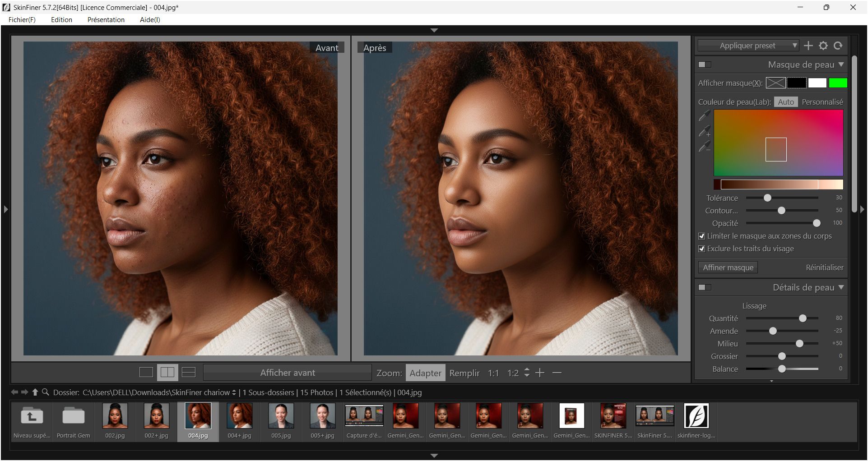Click the add preset plus icon
The width and height of the screenshot is (868, 461).
(808, 46)
